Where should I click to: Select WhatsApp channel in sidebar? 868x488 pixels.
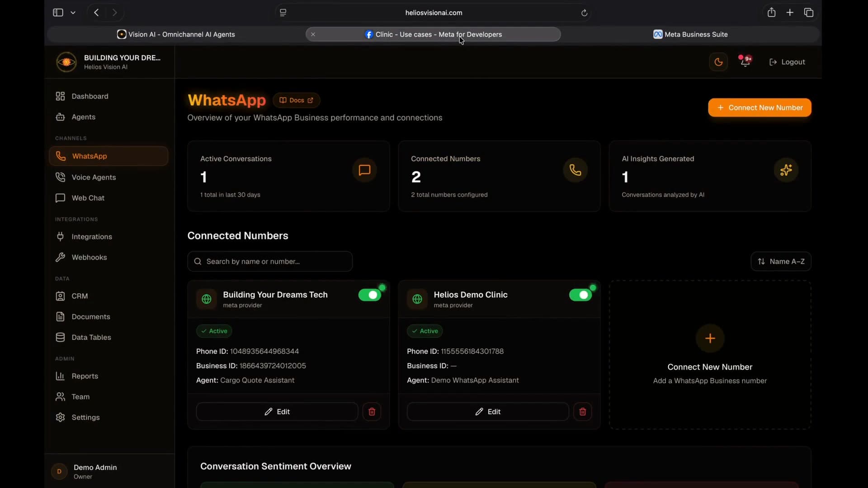[x=108, y=156]
